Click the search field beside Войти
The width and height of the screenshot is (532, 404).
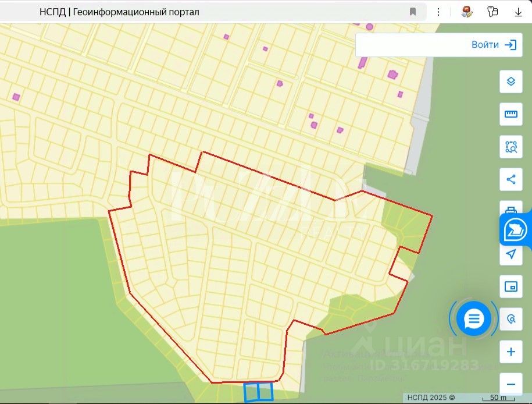coord(410,44)
